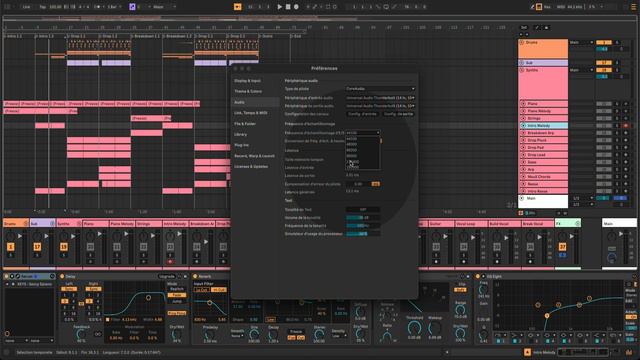Click the Record transport button
Screen dimensions: 640x360
pos(296,7)
